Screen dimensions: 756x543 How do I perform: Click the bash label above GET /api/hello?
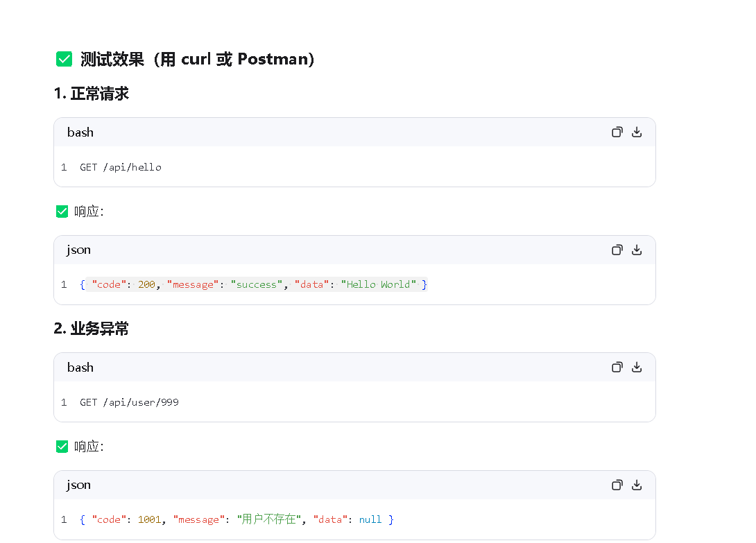(80, 132)
